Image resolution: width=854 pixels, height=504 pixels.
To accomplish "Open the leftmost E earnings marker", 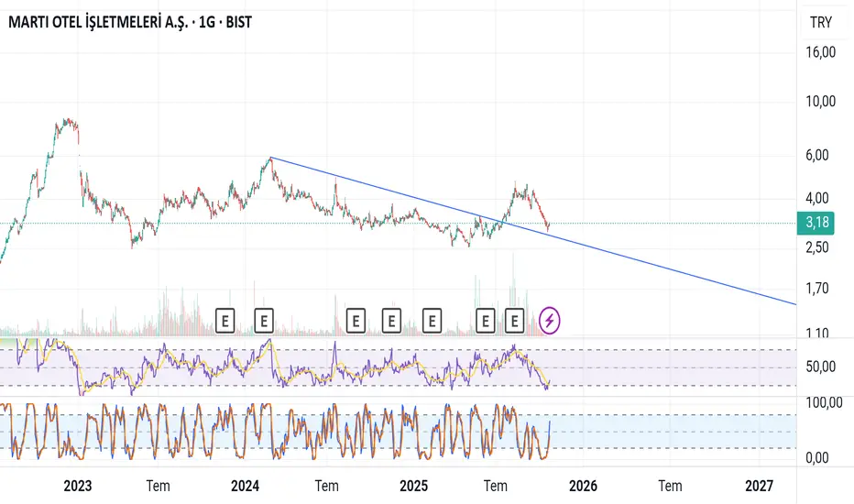I will coord(224,321).
